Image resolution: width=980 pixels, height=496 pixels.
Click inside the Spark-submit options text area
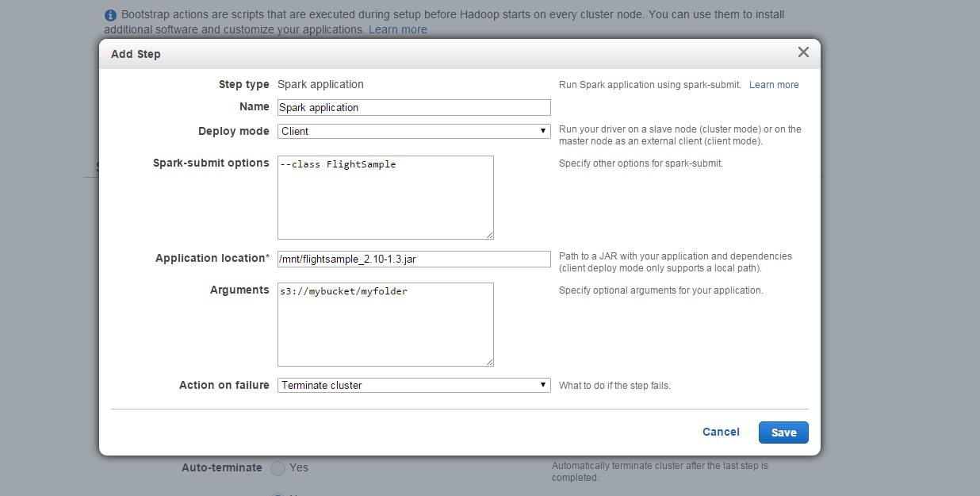(x=385, y=198)
